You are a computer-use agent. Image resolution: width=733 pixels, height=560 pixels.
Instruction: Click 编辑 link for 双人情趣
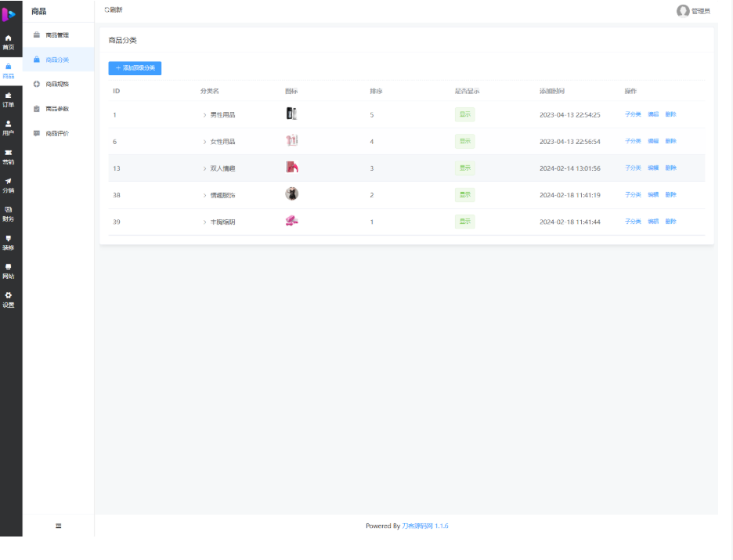(x=653, y=168)
